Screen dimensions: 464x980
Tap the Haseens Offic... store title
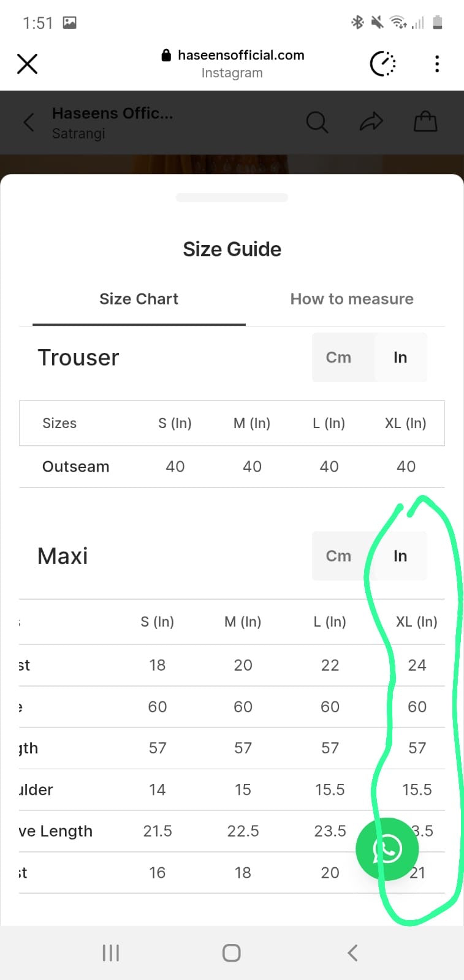pyautogui.click(x=112, y=113)
